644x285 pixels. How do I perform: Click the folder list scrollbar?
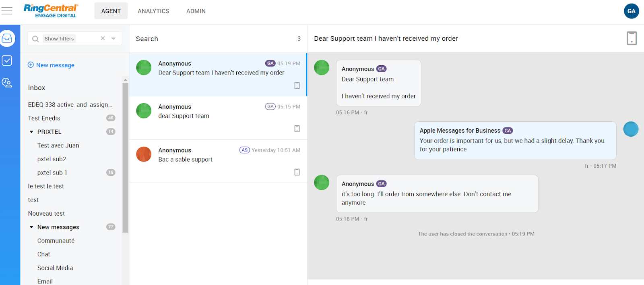click(x=125, y=157)
